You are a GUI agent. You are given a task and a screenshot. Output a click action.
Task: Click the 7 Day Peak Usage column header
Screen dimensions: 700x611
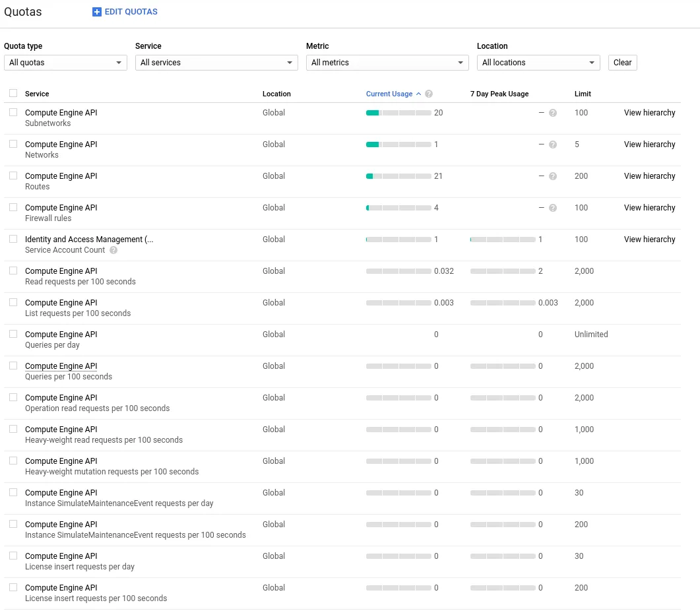(499, 94)
